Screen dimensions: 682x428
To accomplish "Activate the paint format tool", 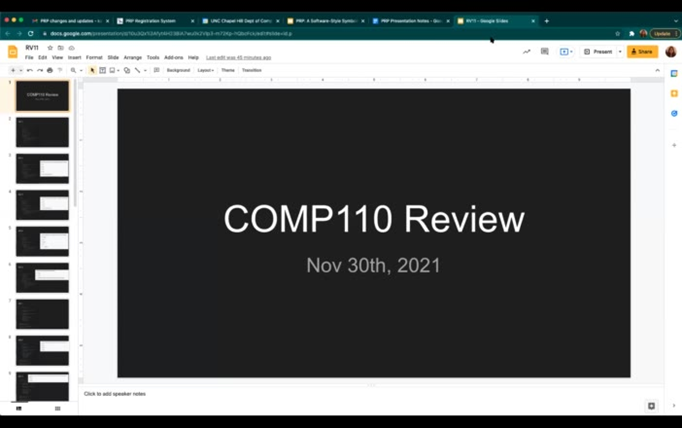I will coord(60,70).
